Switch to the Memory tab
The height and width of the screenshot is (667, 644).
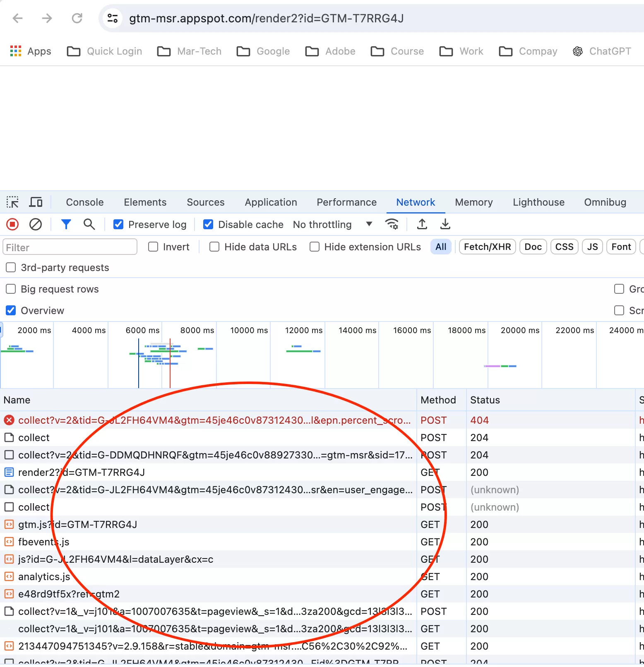(474, 202)
